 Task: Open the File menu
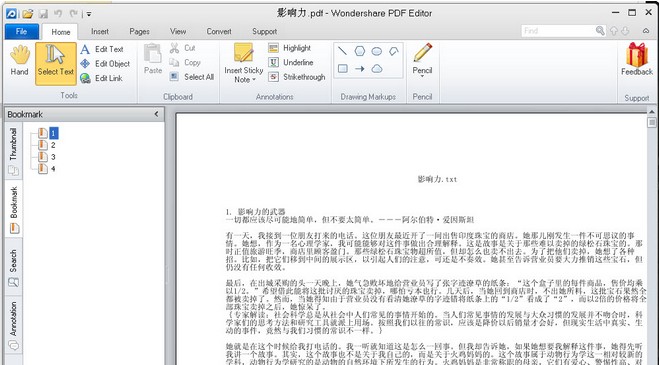tap(21, 31)
